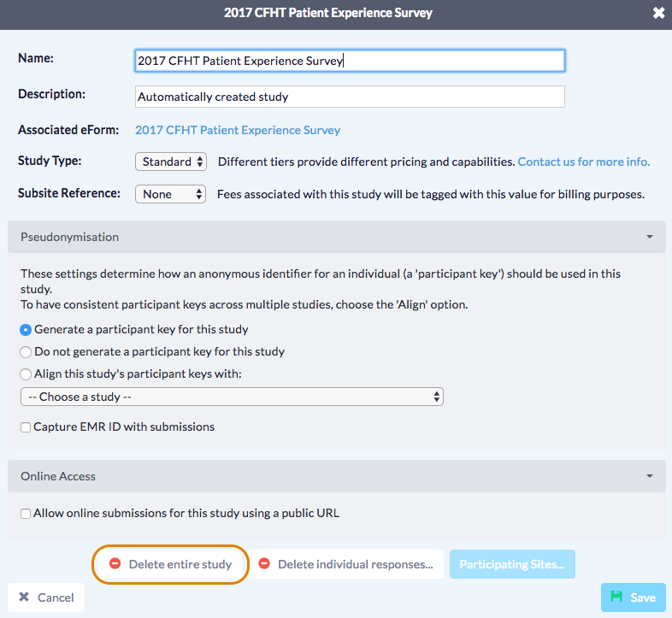Open the Choose a study dropdown

pyautogui.click(x=232, y=397)
